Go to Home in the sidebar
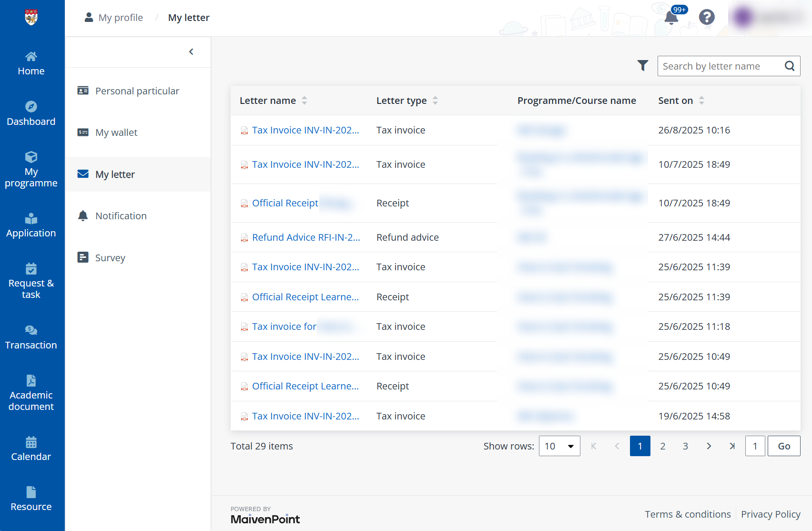 [31, 63]
